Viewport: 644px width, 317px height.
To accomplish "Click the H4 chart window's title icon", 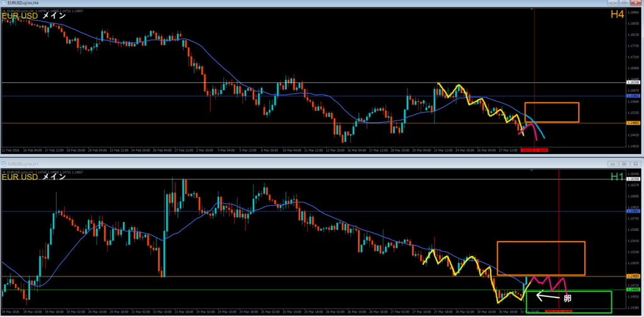I will (4, 3).
